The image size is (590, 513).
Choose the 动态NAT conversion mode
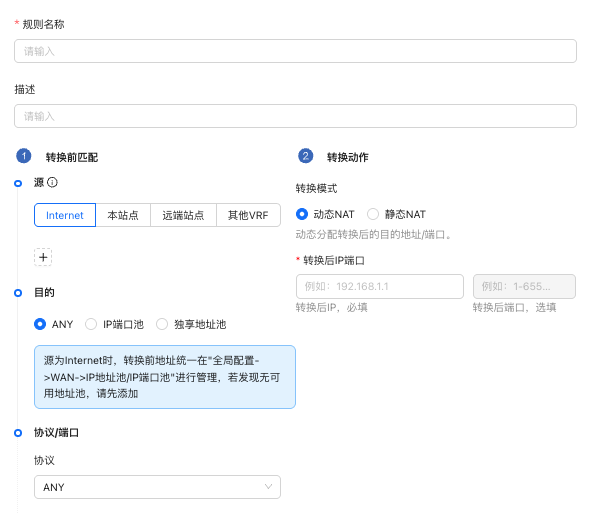tap(302, 214)
